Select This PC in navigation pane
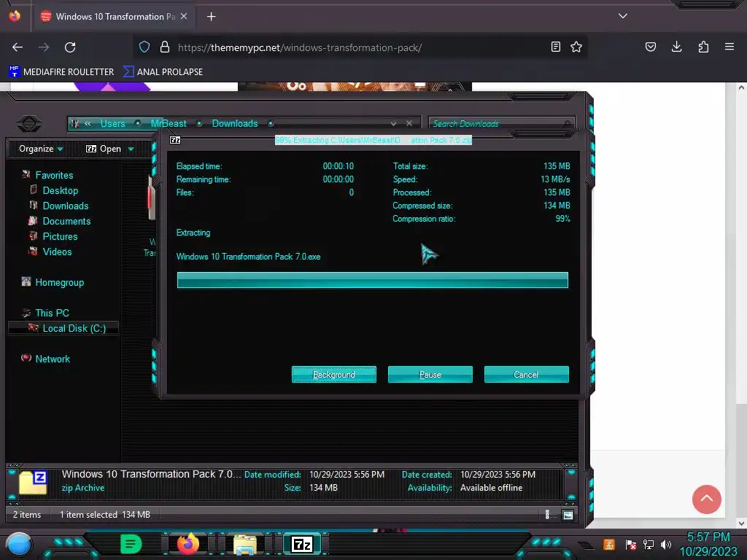 (x=52, y=313)
